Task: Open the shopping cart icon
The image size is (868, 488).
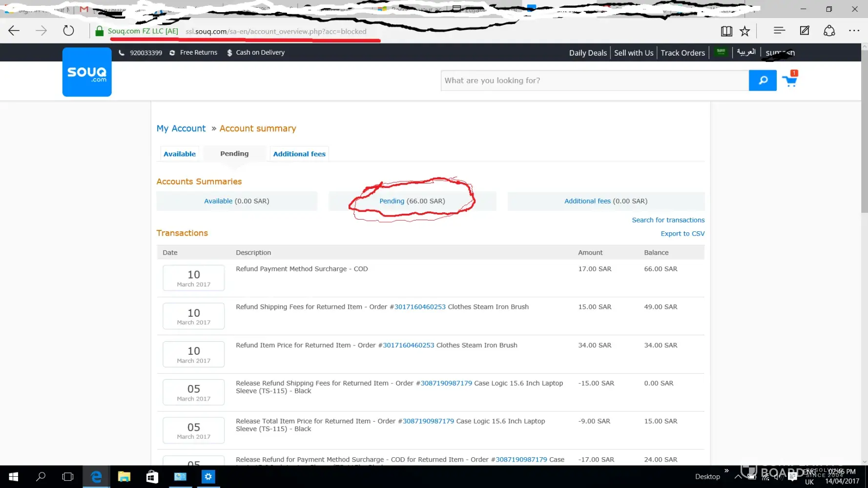Action: click(789, 81)
